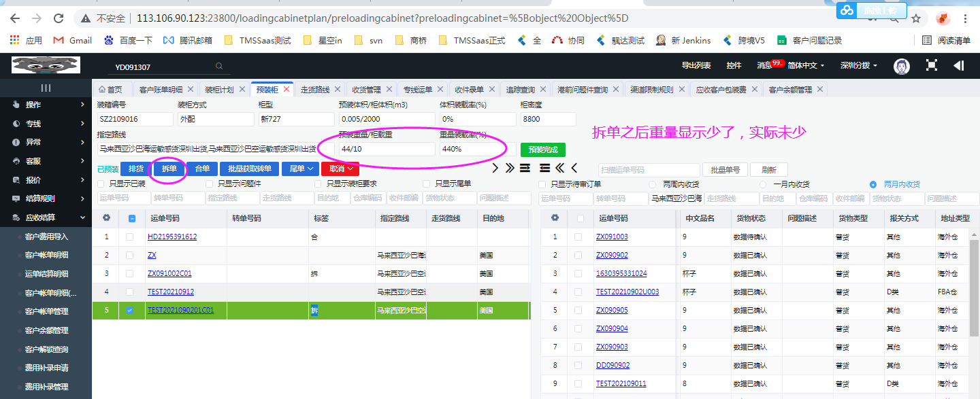Toggle the 只显示待审订单 checkbox
980x399 pixels.
point(542,184)
